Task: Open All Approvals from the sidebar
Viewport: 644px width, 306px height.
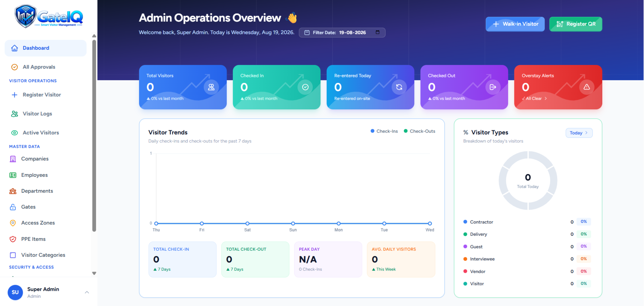Action: coord(45,67)
